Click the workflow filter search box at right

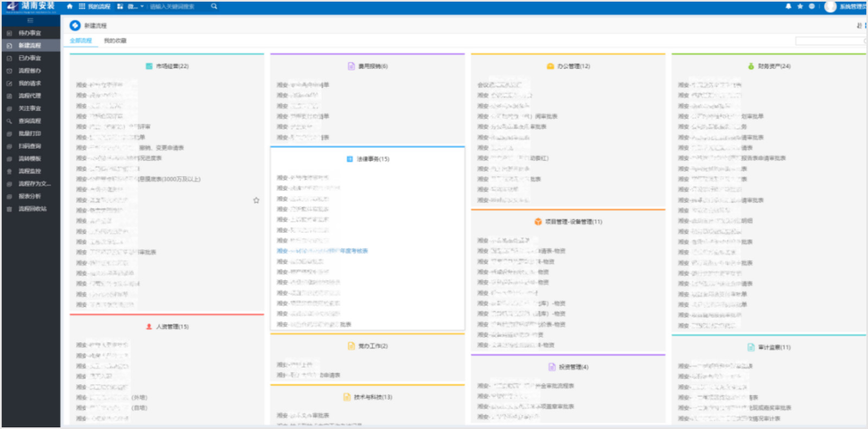coord(830,41)
